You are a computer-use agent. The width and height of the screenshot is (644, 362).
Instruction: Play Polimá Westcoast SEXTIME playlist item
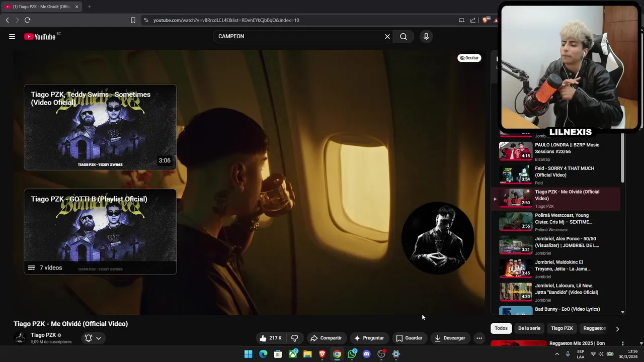pyautogui.click(x=555, y=222)
